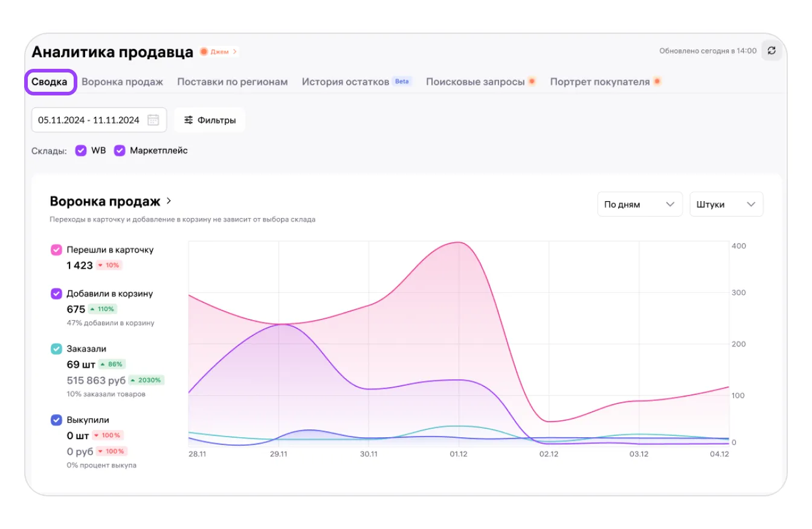
Task: Click the calendar icon in date field
Action: tap(153, 120)
